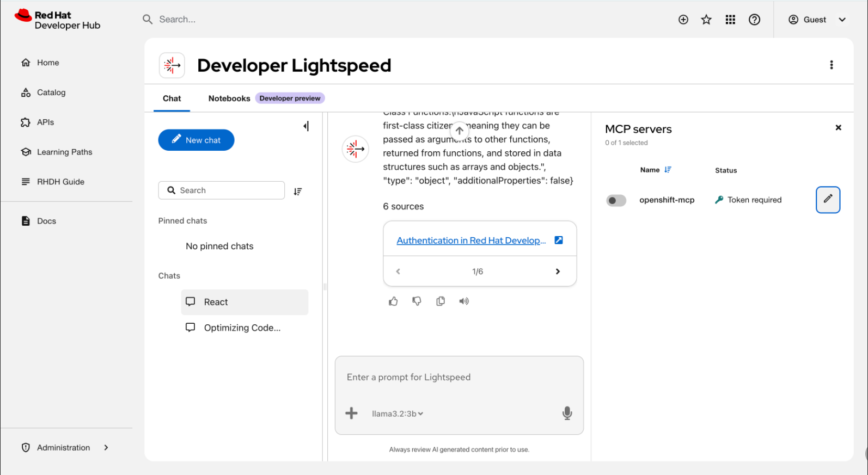
Task: Go to previous source card
Action: [x=398, y=271]
